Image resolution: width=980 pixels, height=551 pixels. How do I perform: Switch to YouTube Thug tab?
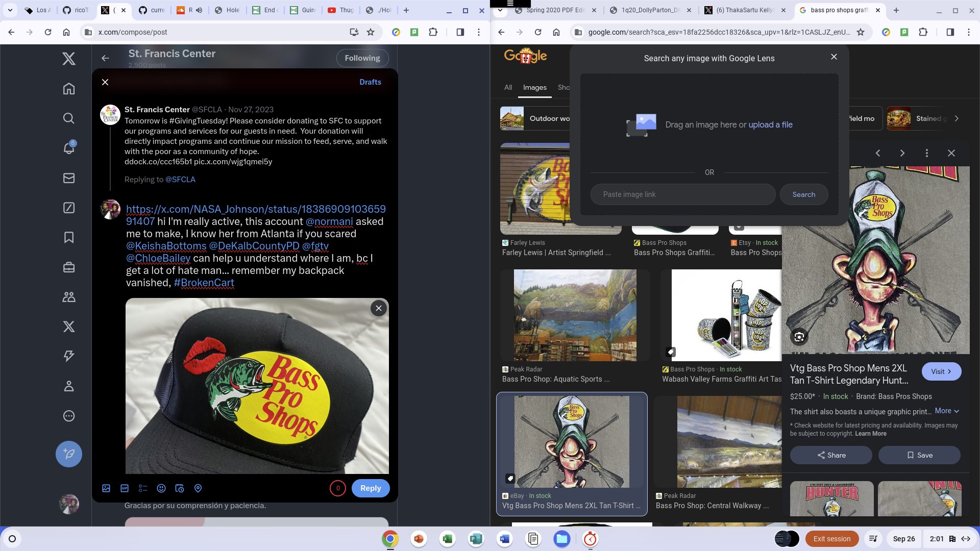point(341,10)
